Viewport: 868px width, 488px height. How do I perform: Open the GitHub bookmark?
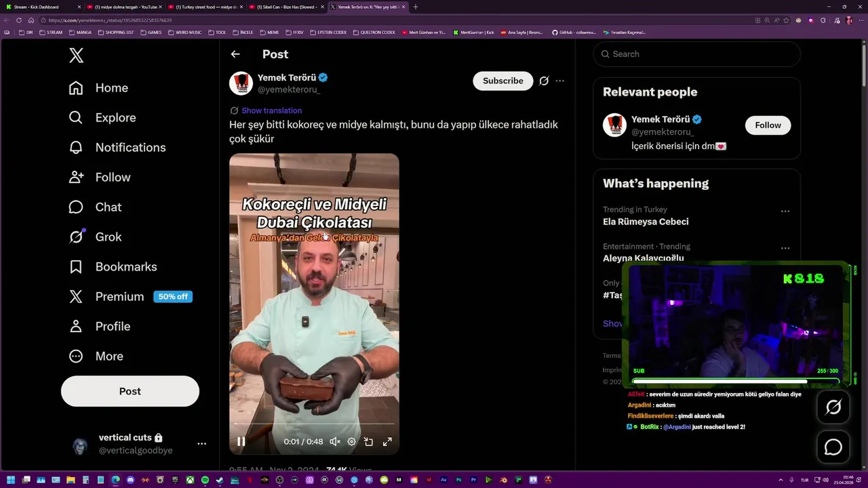[x=574, y=32]
